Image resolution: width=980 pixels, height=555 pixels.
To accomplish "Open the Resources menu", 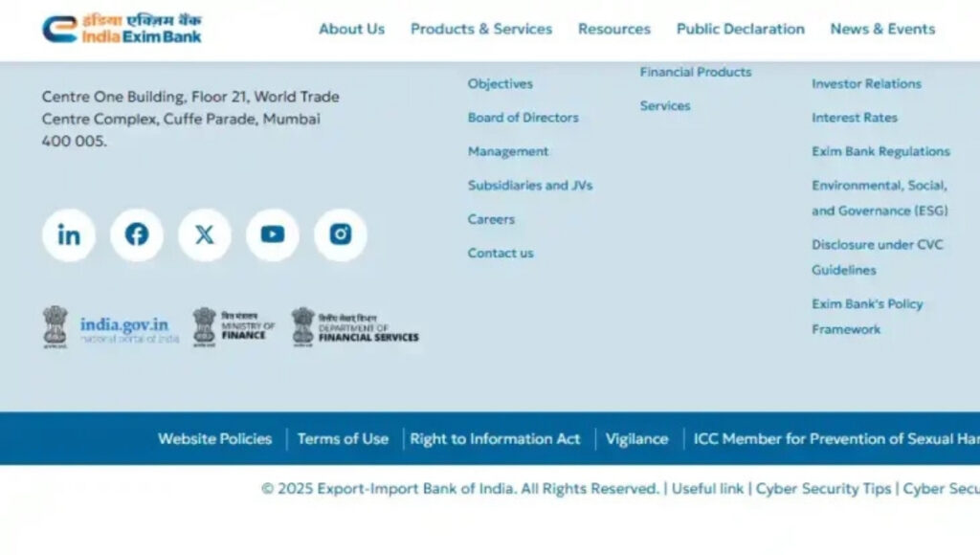I will pos(614,29).
